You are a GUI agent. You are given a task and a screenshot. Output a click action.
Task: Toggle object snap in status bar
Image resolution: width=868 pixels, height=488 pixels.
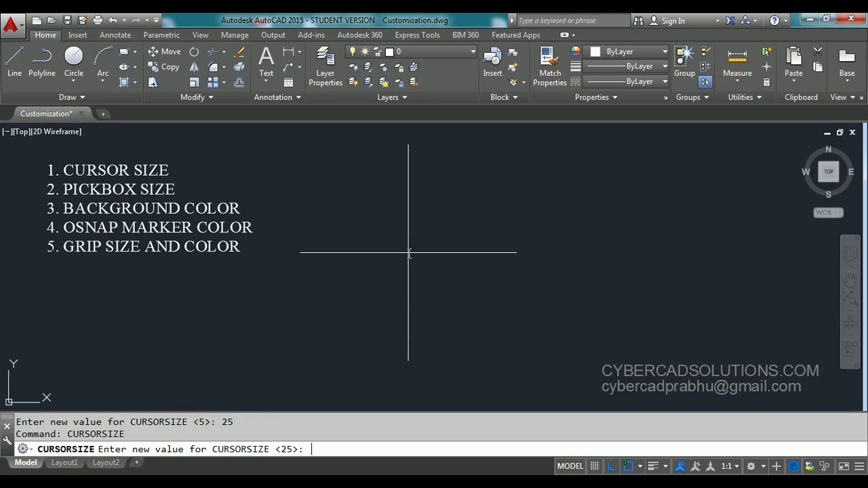pyautogui.click(x=628, y=466)
